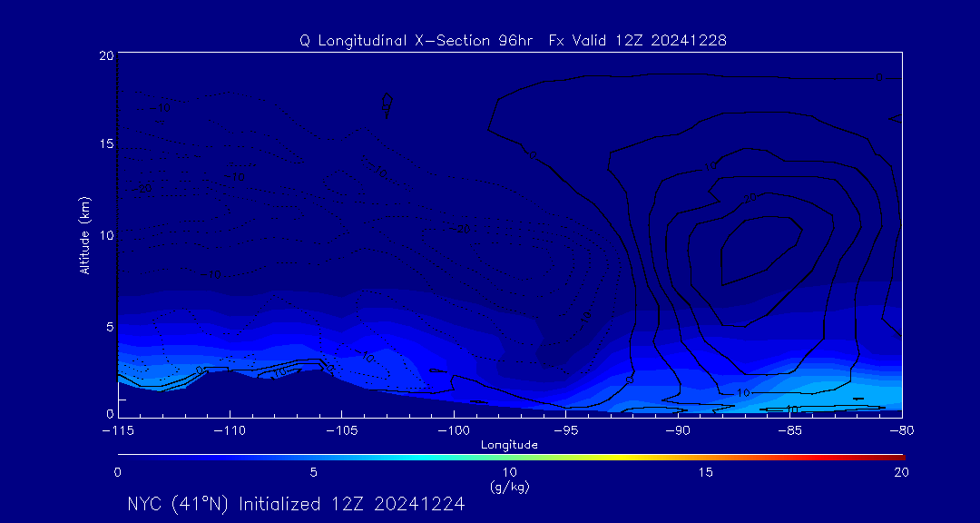Click the 10 tick on the altitude axis
This screenshot has width=980, height=523.
pos(106,235)
